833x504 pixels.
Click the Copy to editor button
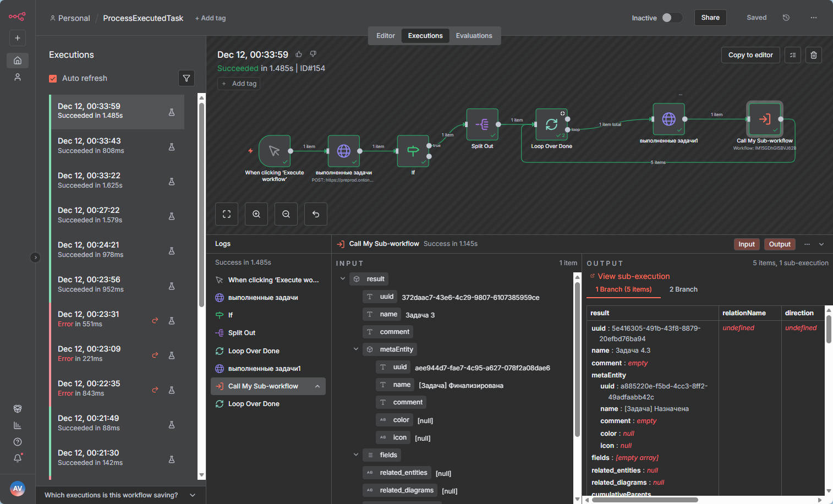click(x=750, y=55)
